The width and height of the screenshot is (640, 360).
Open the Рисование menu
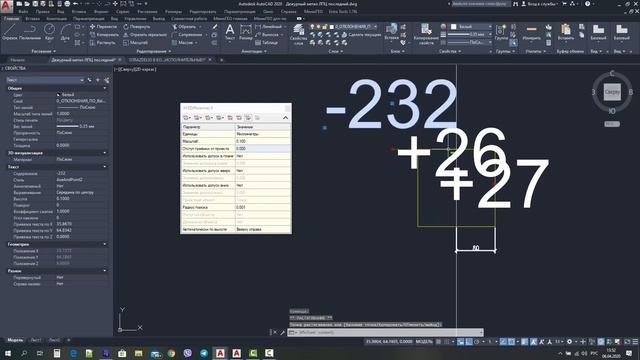click(147, 12)
